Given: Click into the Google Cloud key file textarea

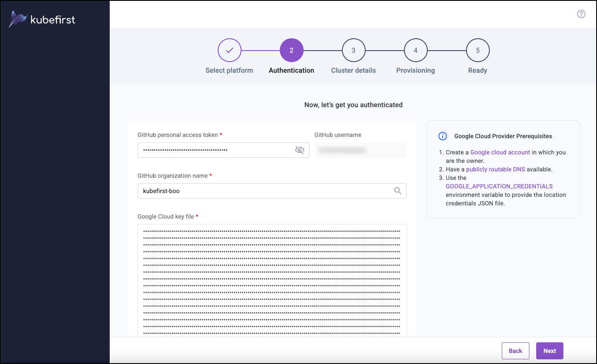Looking at the screenshot, I should [273, 281].
